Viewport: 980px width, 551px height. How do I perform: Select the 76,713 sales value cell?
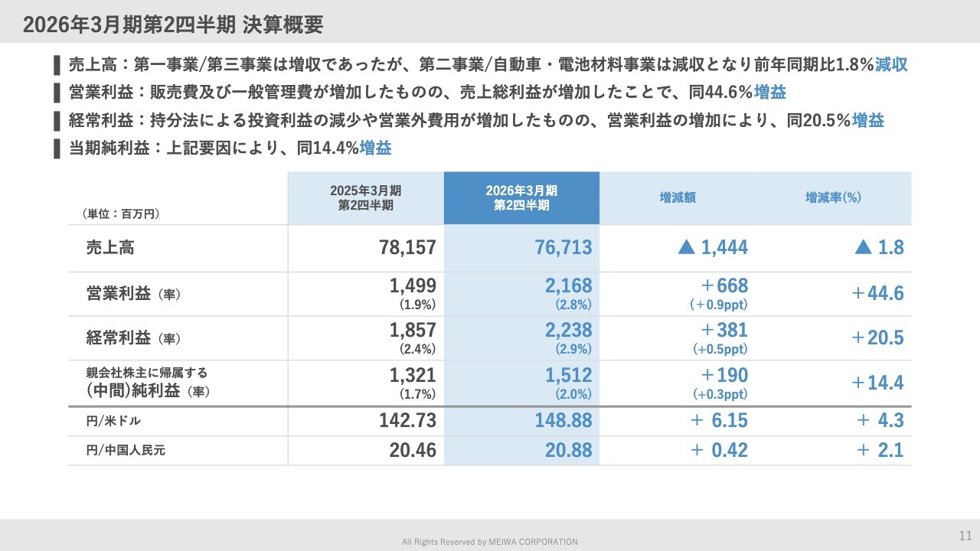[563, 248]
